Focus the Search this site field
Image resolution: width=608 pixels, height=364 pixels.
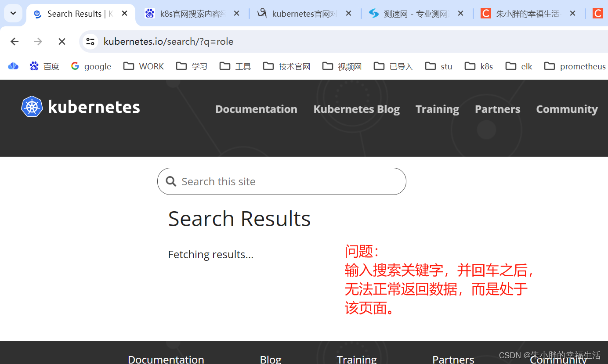click(282, 181)
